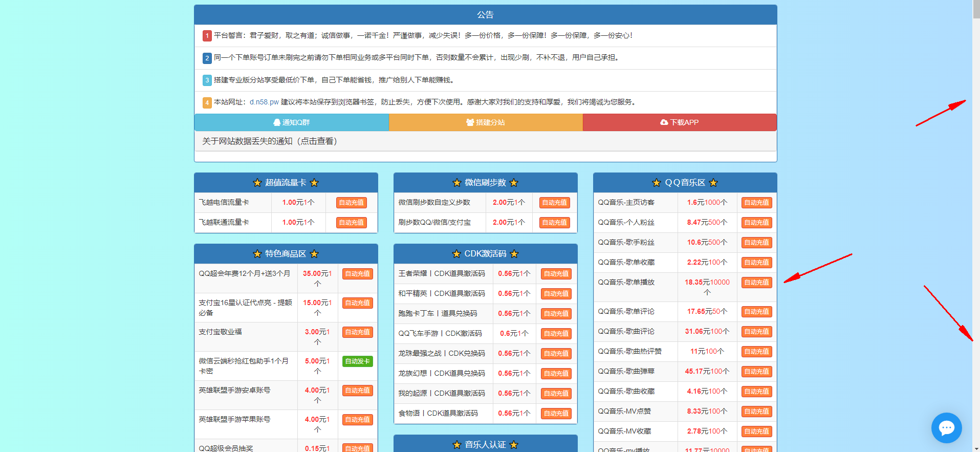Click 自动充值 for QQ音乐-歌单评论
980x452 pixels.
click(757, 312)
